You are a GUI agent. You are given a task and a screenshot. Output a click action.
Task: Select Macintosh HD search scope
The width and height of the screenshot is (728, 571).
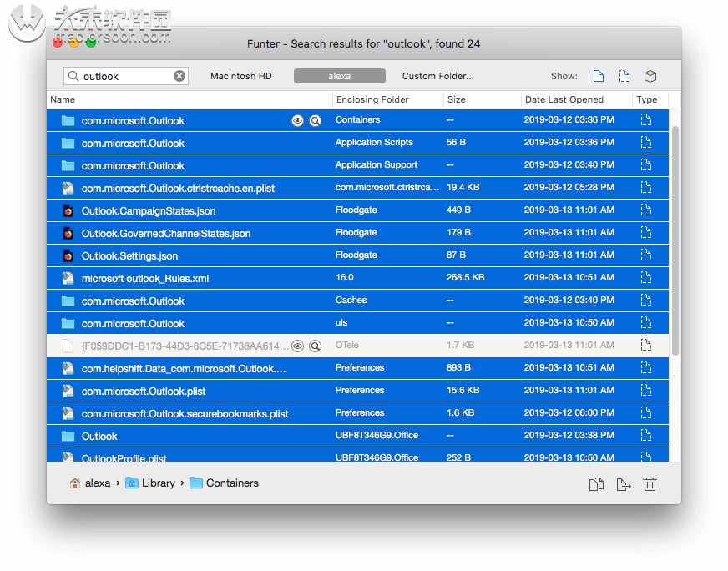(241, 76)
